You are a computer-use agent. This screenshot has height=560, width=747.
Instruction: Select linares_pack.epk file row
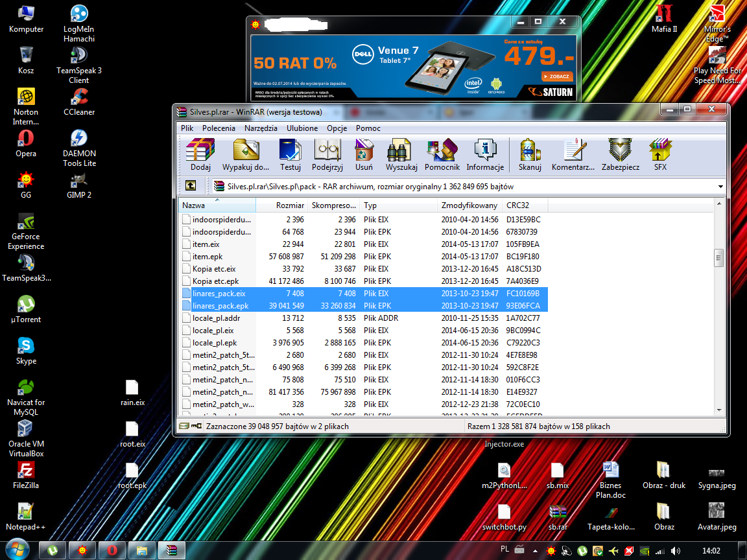363,306
